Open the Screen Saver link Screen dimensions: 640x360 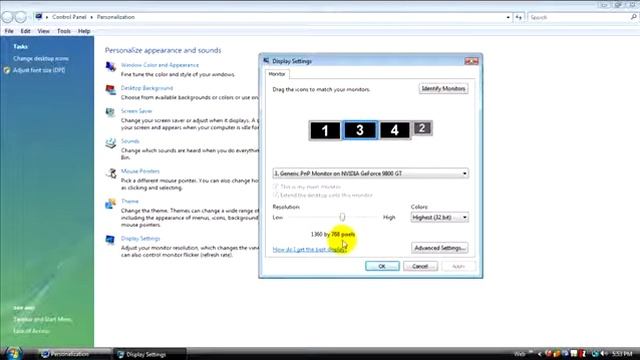pos(136,111)
